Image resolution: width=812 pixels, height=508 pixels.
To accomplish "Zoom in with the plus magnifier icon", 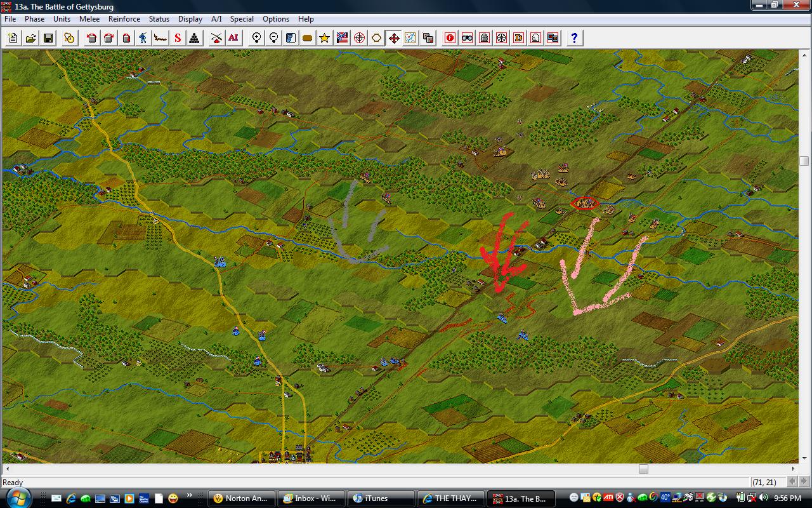I will point(256,38).
